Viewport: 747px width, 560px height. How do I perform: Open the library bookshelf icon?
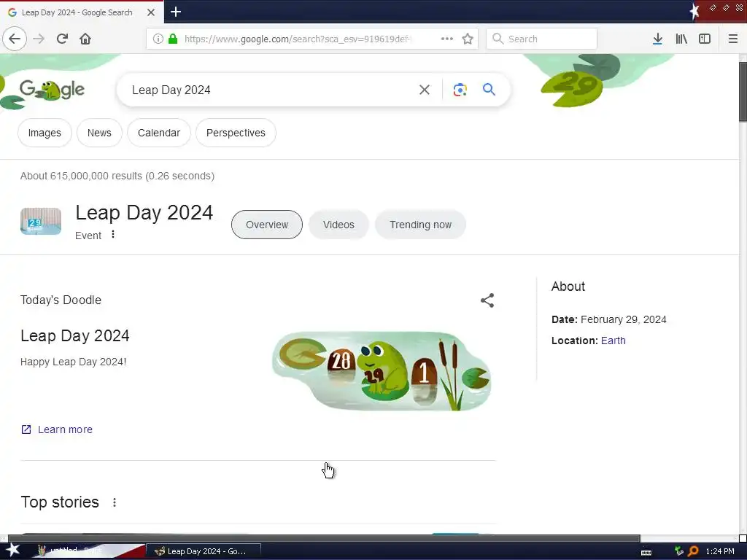pos(681,39)
